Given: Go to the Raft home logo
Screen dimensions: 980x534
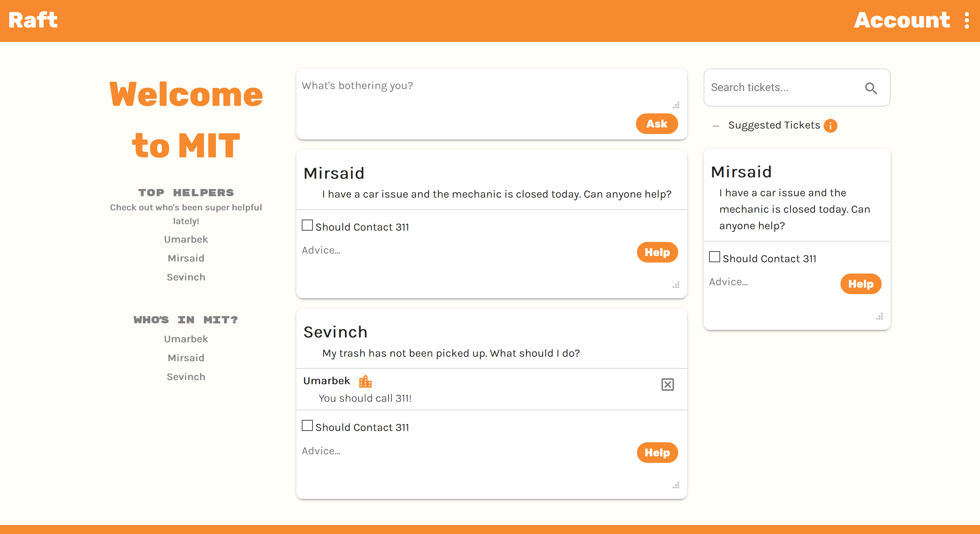Looking at the screenshot, I should tap(33, 21).
